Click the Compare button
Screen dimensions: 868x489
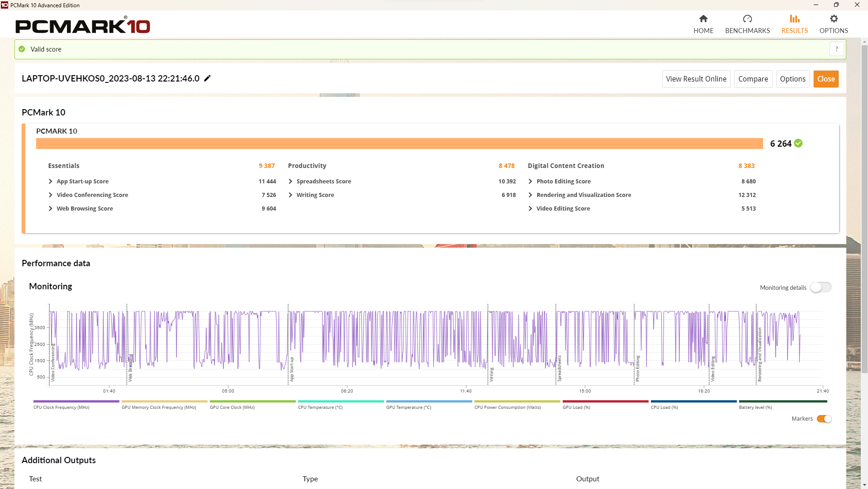coord(753,79)
